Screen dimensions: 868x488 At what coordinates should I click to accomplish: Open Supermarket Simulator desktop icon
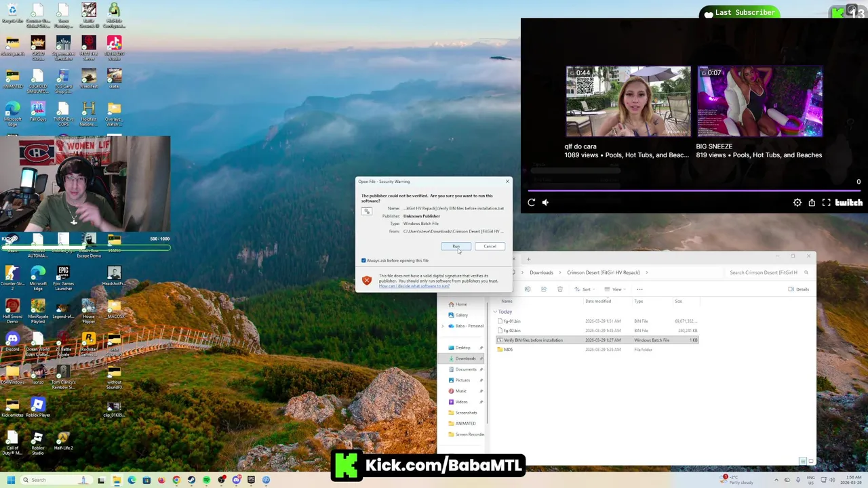63,47
